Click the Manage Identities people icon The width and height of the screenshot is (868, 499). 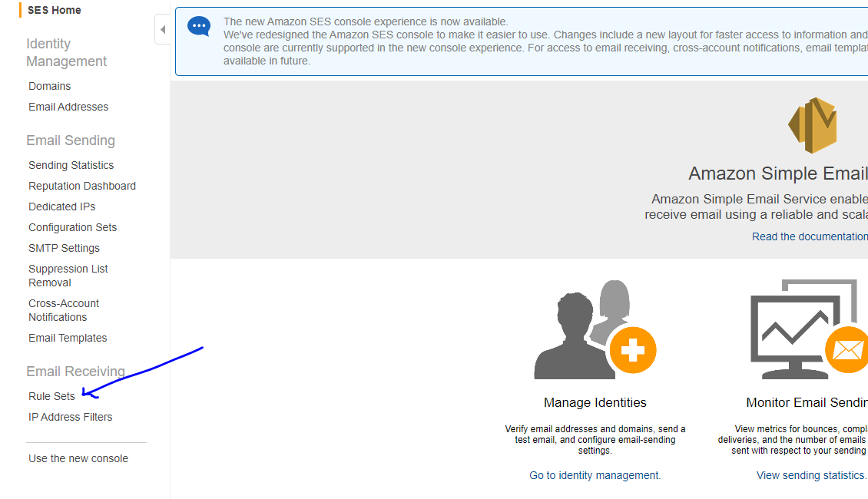coord(595,329)
